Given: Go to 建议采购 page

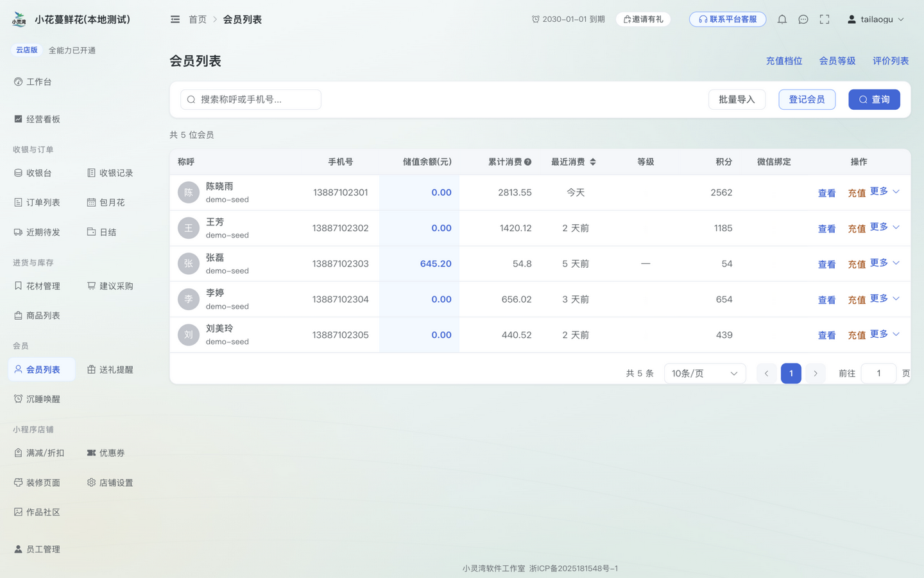Looking at the screenshot, I should pyautogui.click(x=110, y=286).
